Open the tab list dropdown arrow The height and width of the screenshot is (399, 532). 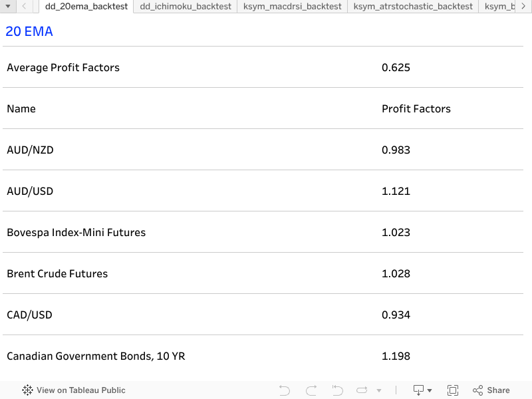click(x=7, y=6)
